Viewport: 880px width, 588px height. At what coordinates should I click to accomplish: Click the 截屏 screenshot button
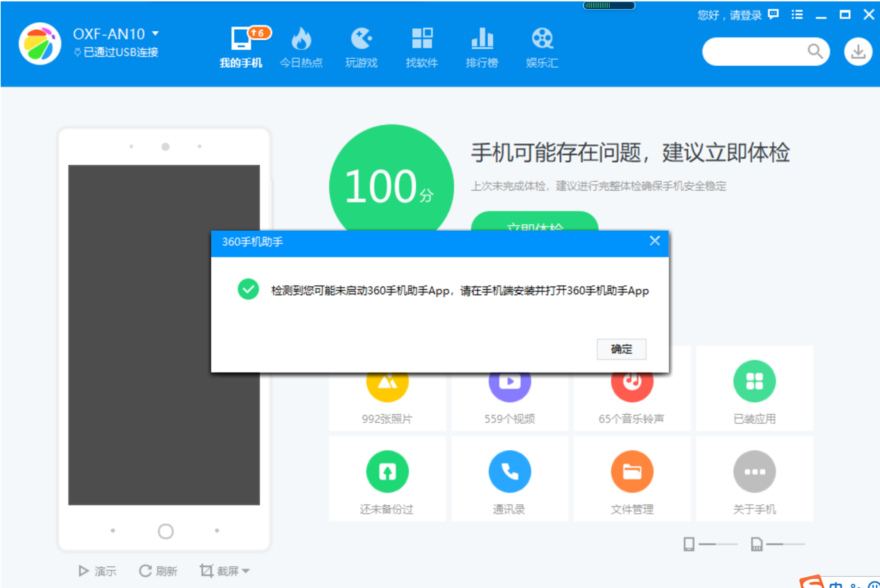(x=219, y=571)
